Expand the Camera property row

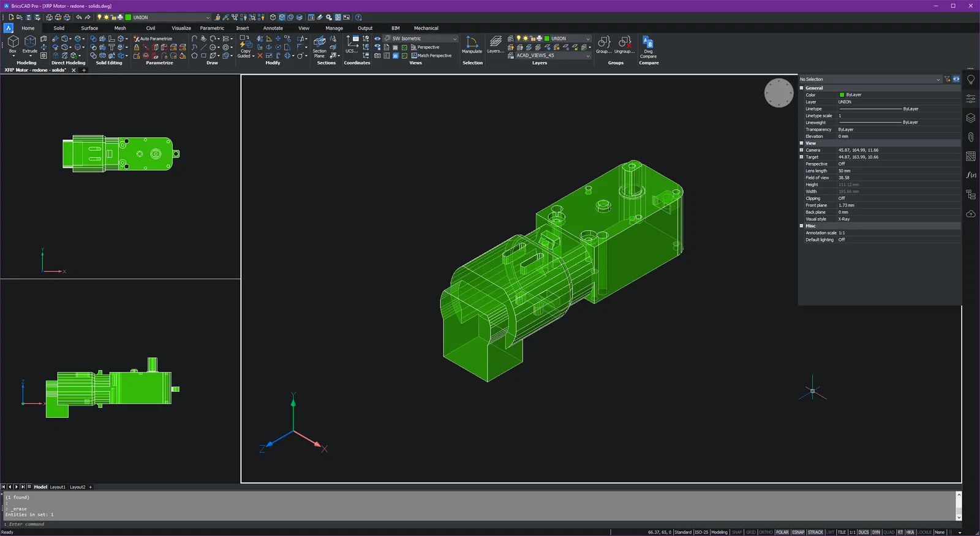(x=801, y=150)
